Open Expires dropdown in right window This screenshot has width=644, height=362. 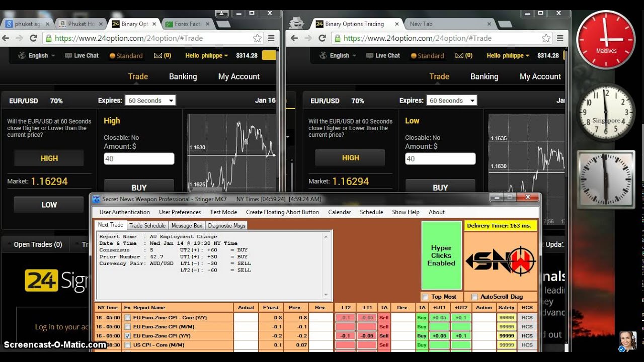[x=451, y=101]
